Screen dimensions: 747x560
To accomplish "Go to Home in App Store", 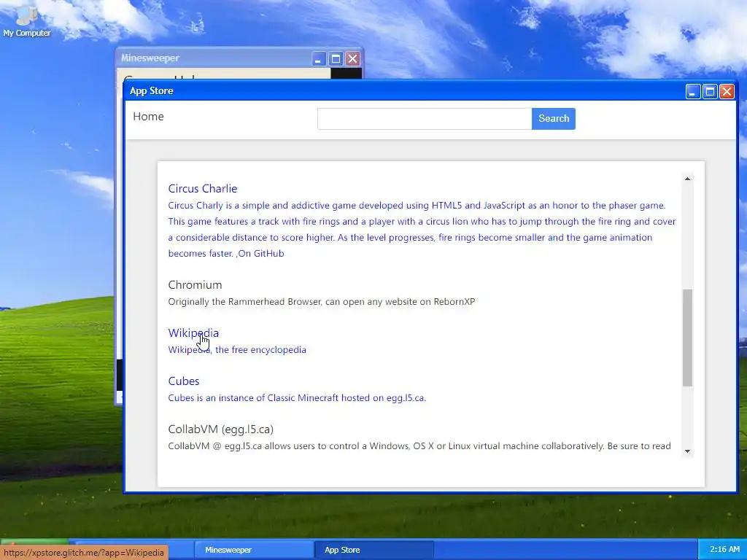I will (148, 117).
